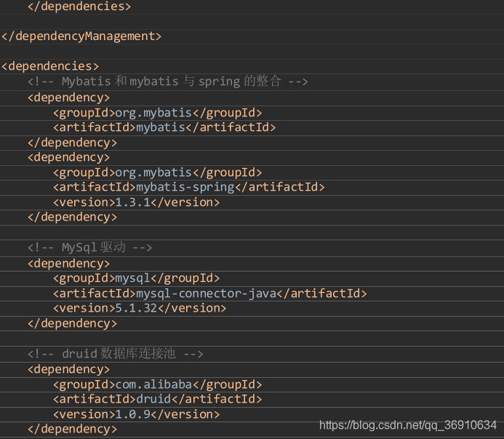The width and height of the screenshot is (504, 439).
Task: Click the <dependency> tag below the druid comment
Action: click(x=69, y=369)
